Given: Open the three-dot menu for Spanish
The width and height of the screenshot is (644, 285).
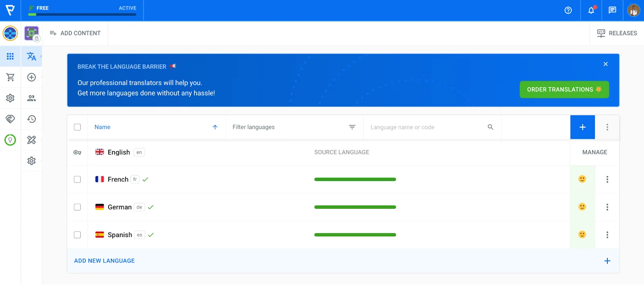Looking at the screenshot, I should click(x=607, y=235).
